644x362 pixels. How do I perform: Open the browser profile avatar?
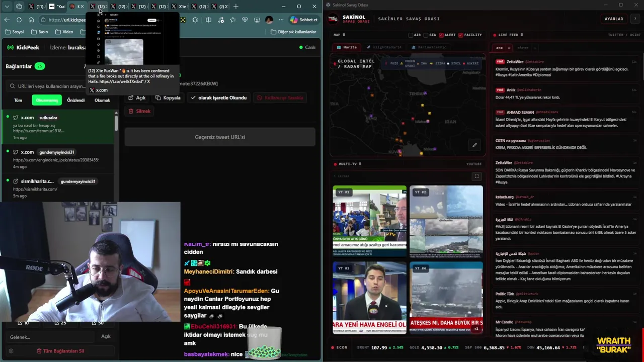tap(269, 20)
